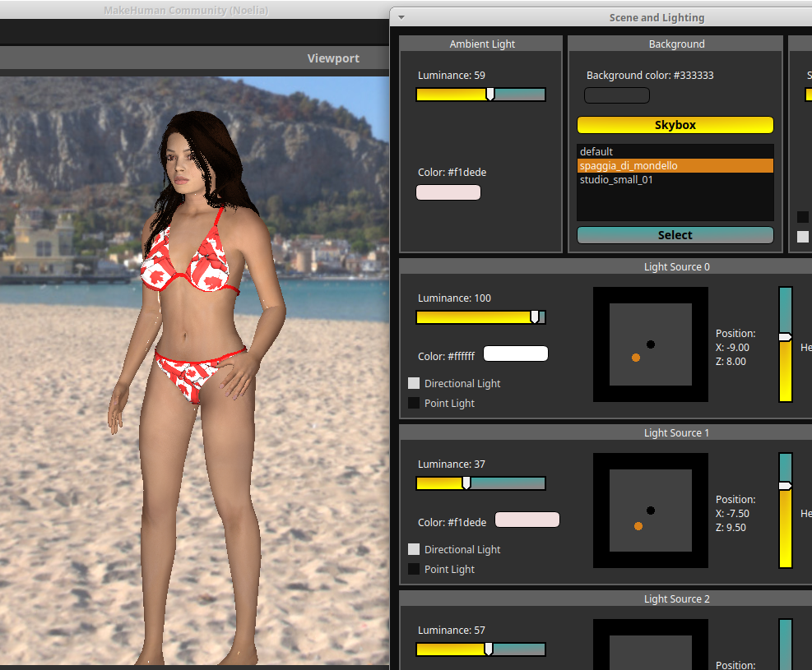Click the window menu arrow in Scene and Lighting titlebar
The height and width of the screenshot is (670, 812).
click(x=401, y=17)
